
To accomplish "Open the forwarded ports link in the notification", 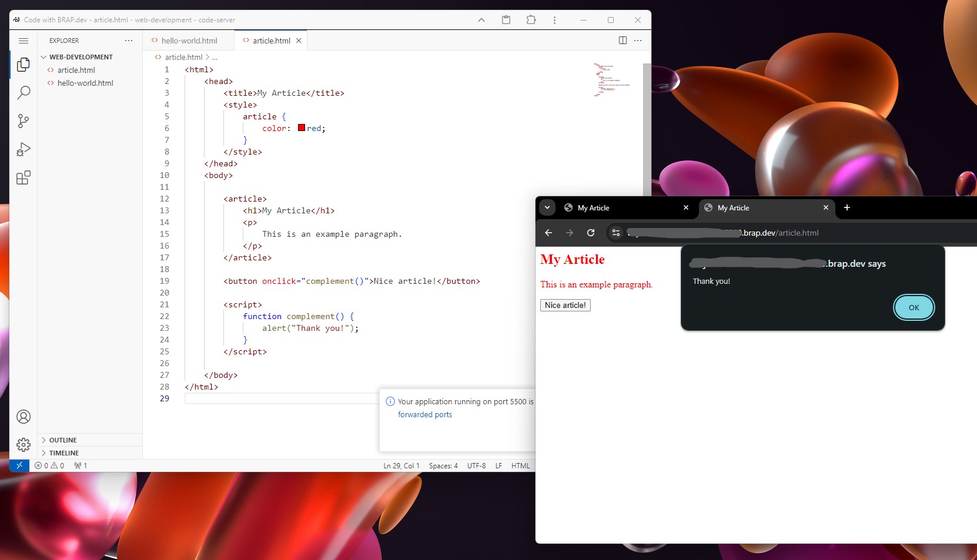I will click(x=425, y=414).
